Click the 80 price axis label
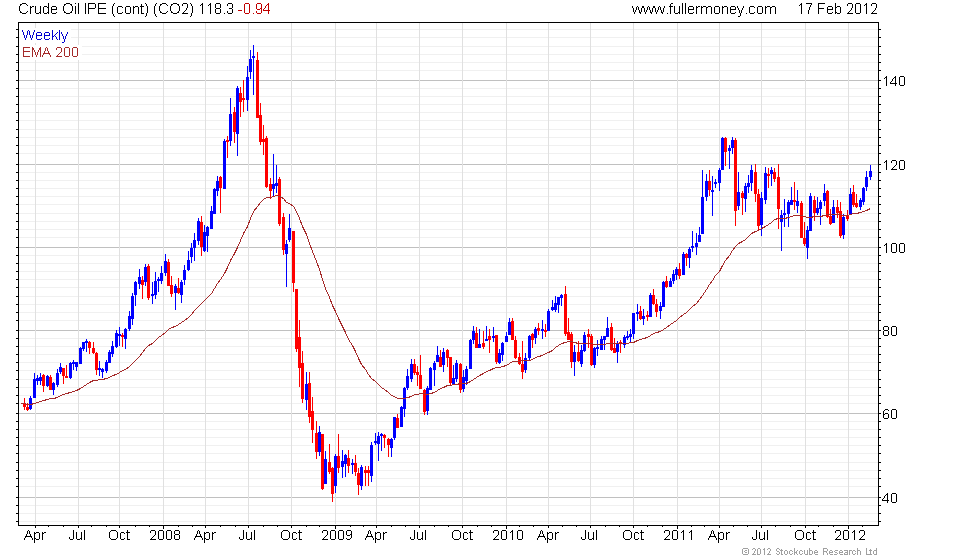Viewport: 960px width, 560px height. point(890,332)
